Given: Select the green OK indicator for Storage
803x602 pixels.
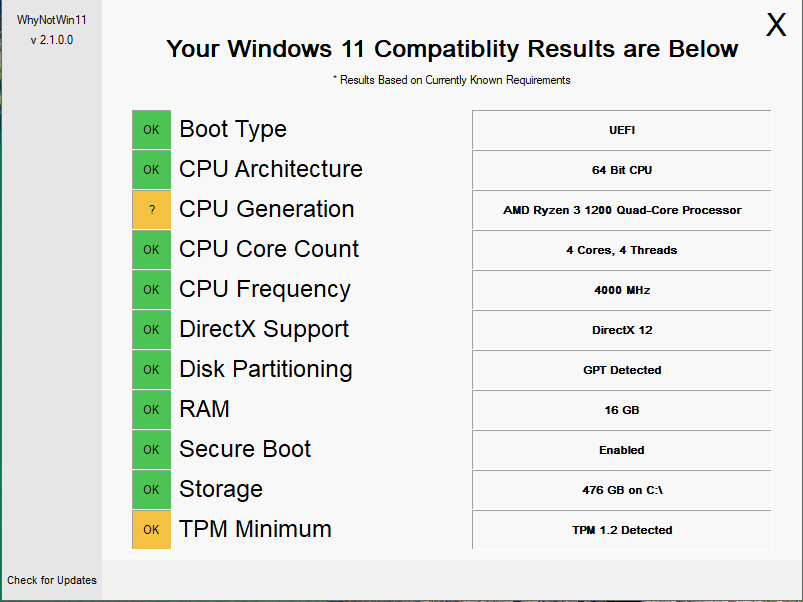Looking at the screenshot, I should [x=152, y=489].
